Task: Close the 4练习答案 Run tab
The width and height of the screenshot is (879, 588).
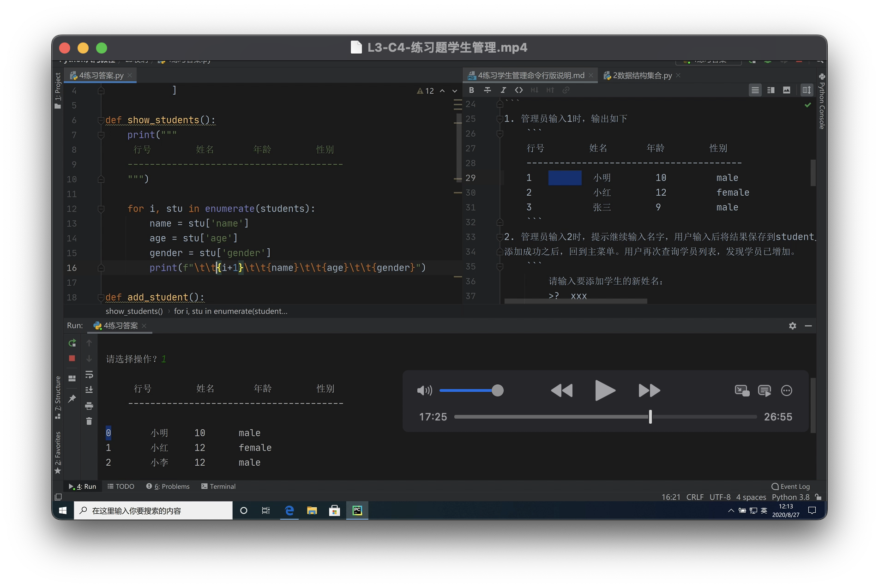Action: click(x=144, y=326)
